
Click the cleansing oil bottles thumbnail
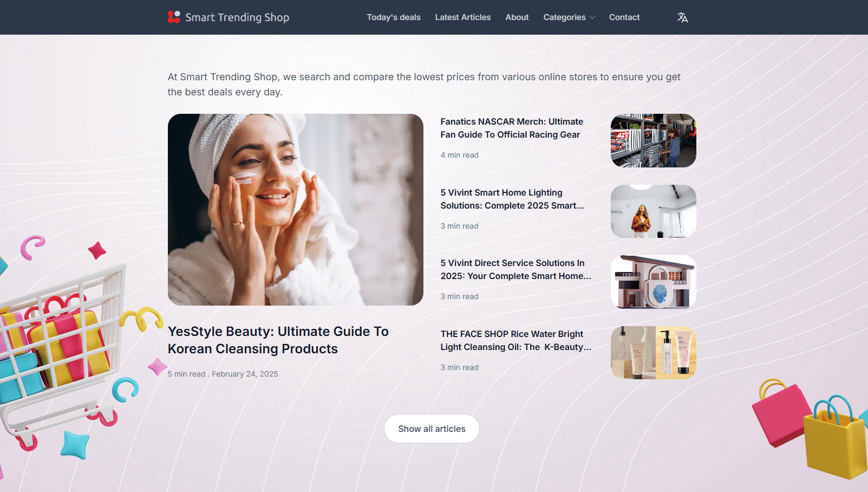(653, 353)
